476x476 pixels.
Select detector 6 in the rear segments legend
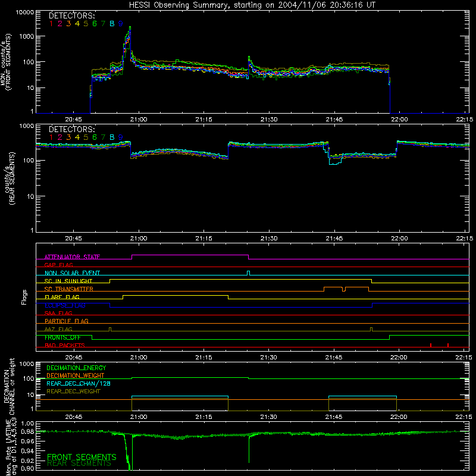[x=95, y=137]
